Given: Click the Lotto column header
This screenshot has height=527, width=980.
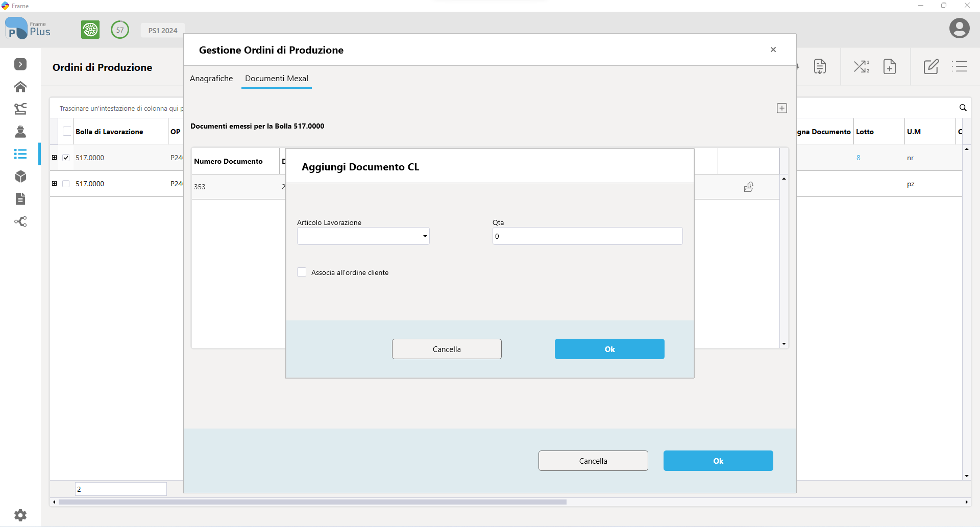Looking at the screenshot, I should tap(878, 132).
